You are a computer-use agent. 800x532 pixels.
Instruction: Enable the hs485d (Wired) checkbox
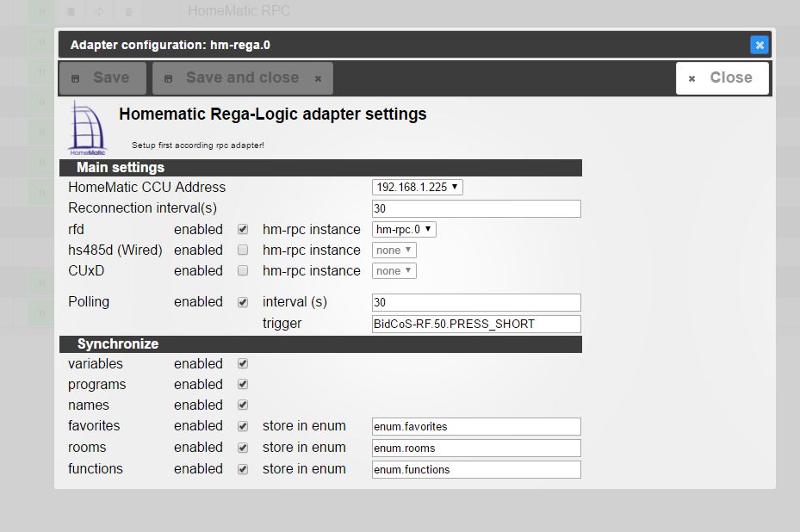pyautogui.click(x=243, y=250)
